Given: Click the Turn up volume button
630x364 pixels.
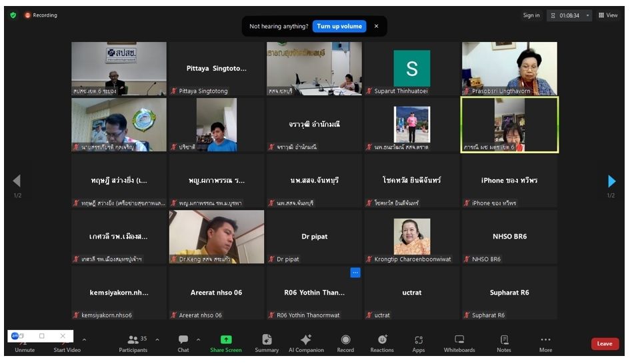Looking at the screenshot, I should (339, 27).
